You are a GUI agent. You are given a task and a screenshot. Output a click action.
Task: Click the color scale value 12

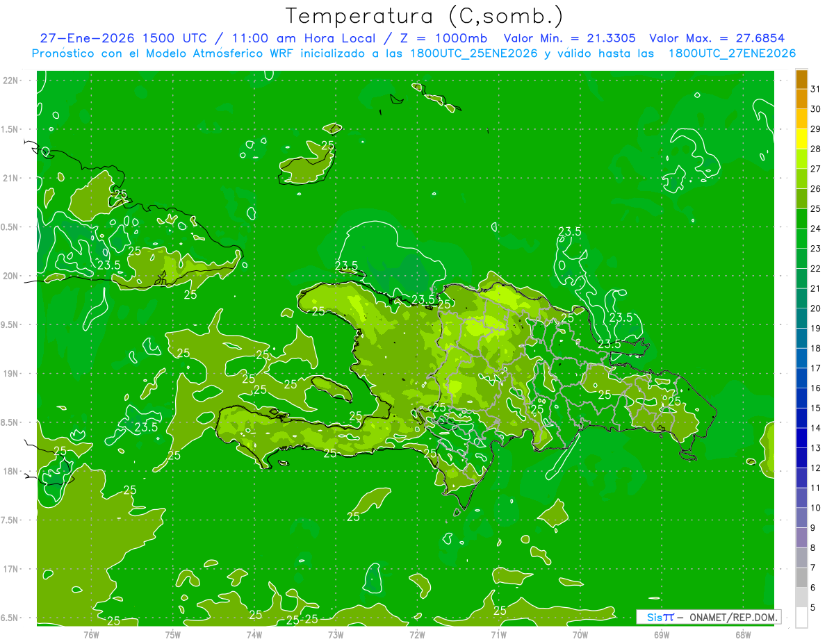[x=816, y=468]
